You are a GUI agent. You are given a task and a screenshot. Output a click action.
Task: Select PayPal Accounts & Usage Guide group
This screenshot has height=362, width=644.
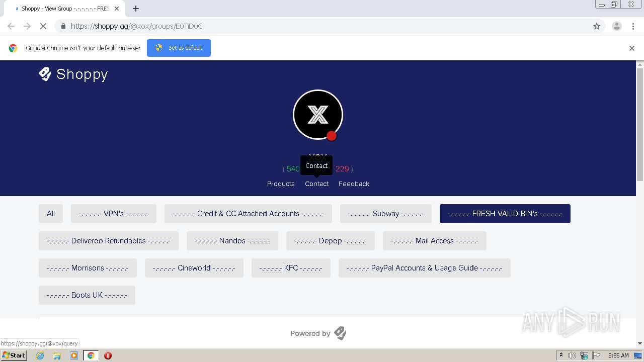pos(425,268)
